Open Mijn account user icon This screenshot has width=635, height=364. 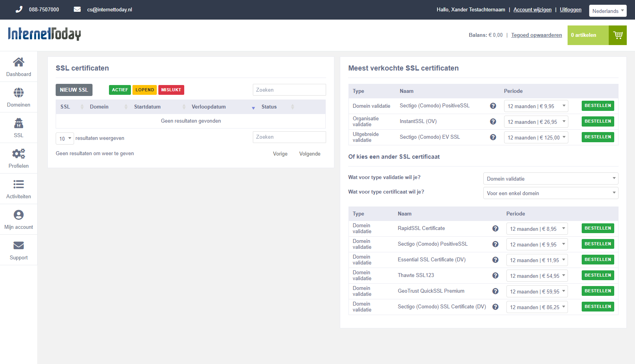(x=18, y=215)
